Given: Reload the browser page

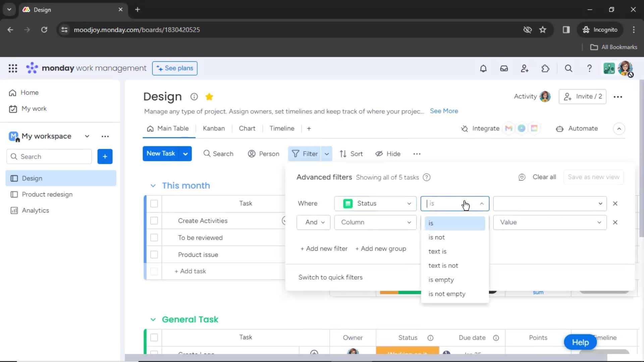Looking at the screenshot, I should pos(44,30).
